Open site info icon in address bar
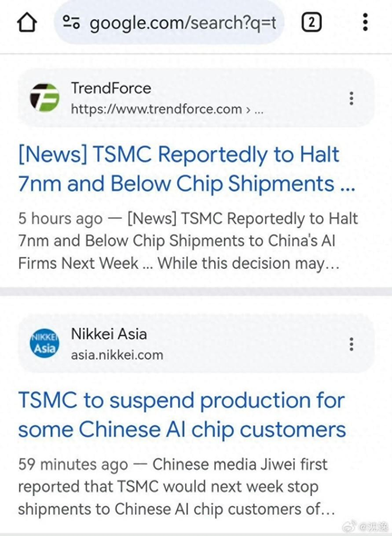392x536 pixels. pyautogui.click(x=71, y=23)
